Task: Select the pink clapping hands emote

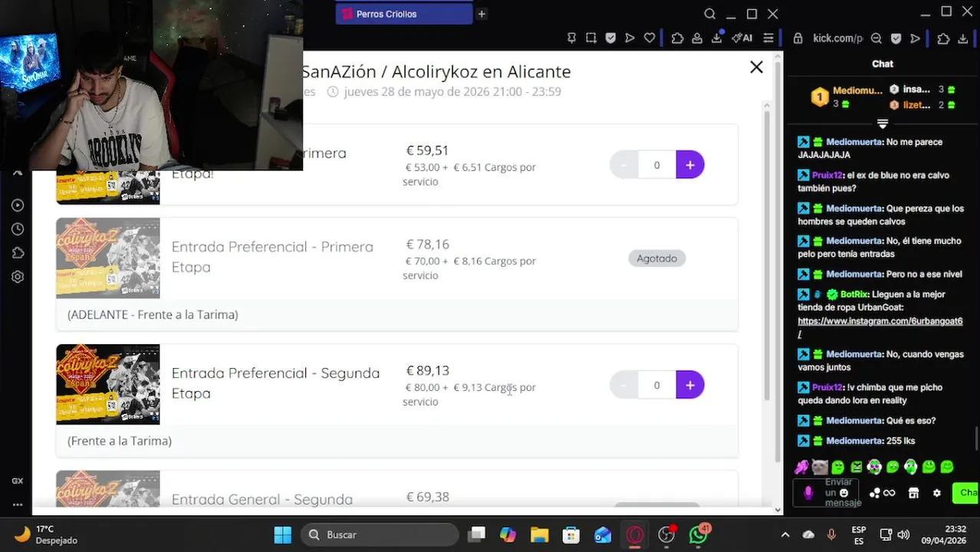Action: [x=802, y=467]
